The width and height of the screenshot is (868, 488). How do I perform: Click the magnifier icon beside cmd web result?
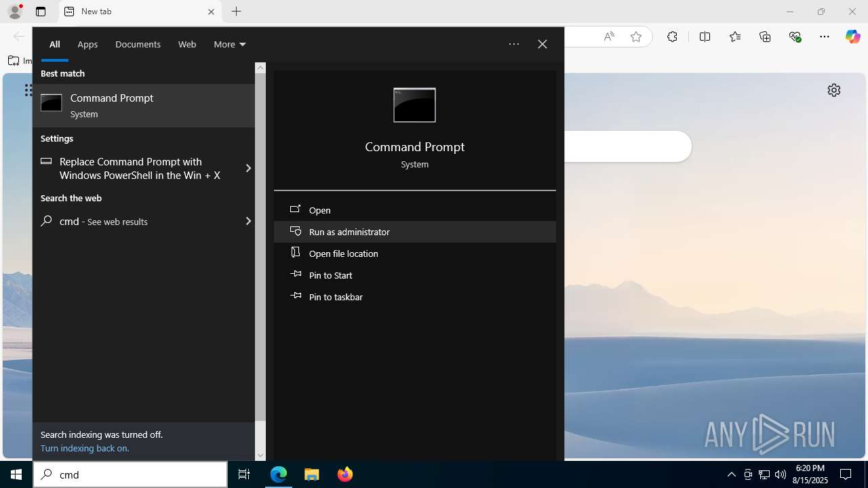[46, 221]
